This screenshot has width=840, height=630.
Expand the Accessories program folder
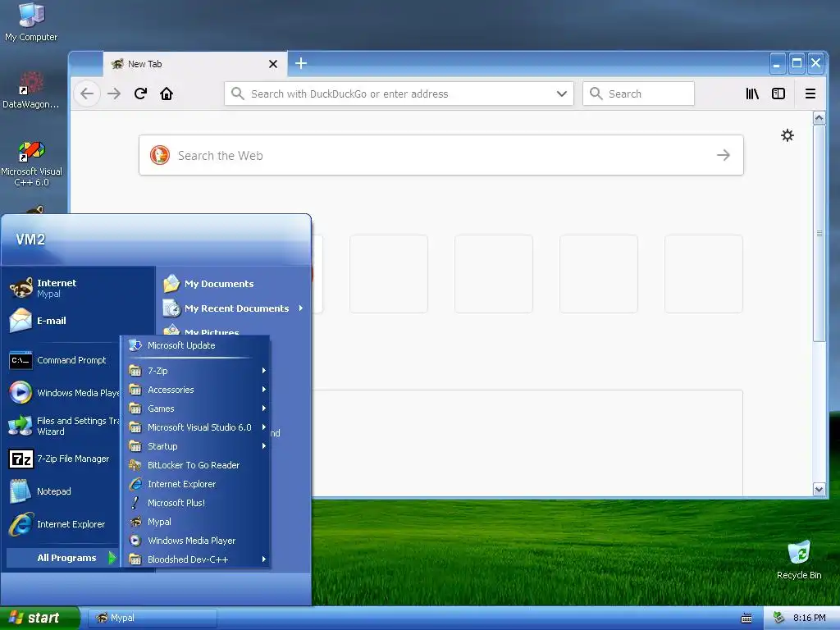196,390
